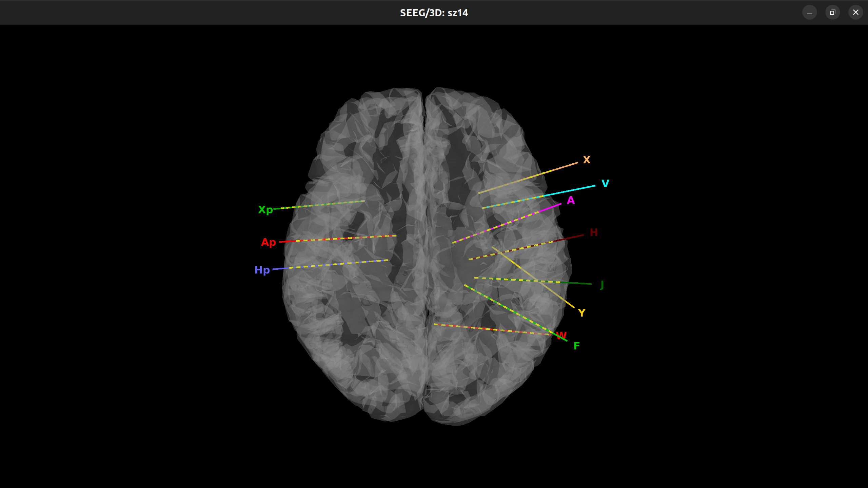The width and height of the screenshot is (868, 488).
Task: Select the green Xp electrode label
Action: pos(265,210)
